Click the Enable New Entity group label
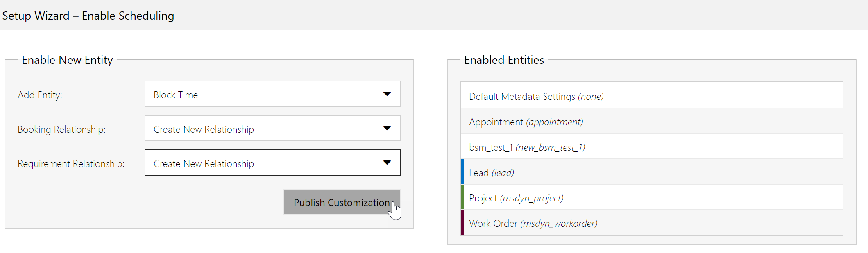 point(68,60)
